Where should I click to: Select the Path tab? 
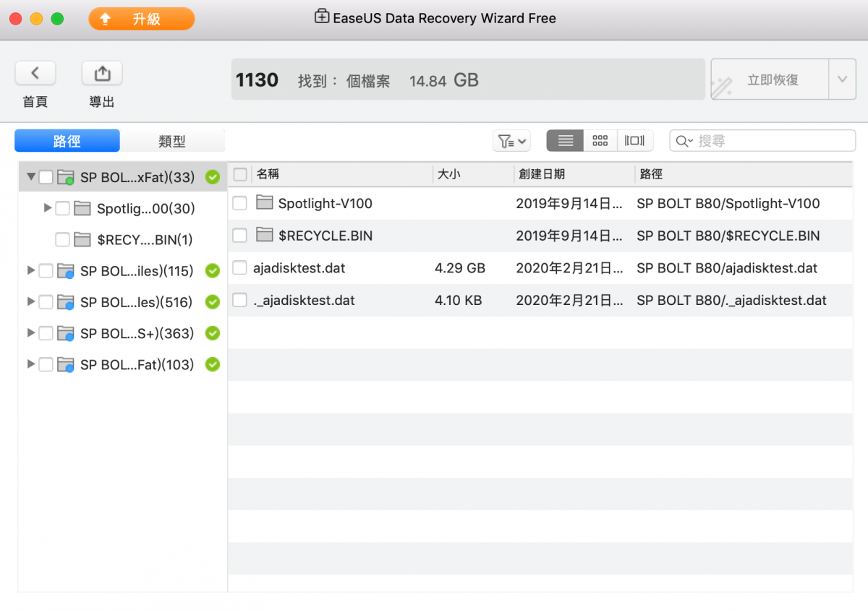[x=67, y=141]
